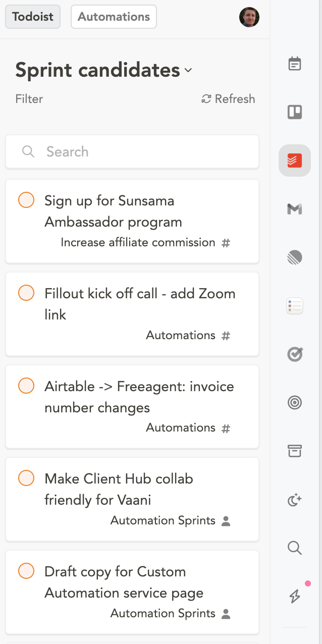Open the Filter options
This screenshot has height=644, width=322.
coord(29,99)
